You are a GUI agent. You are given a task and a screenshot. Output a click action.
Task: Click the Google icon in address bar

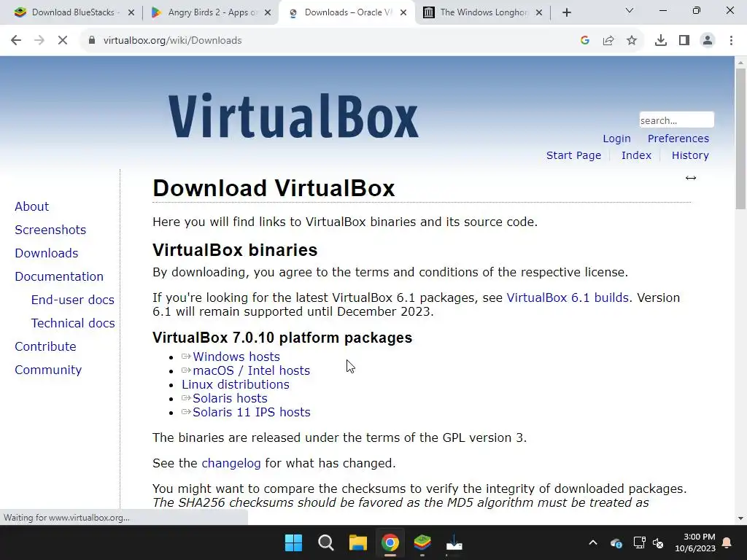585,41
